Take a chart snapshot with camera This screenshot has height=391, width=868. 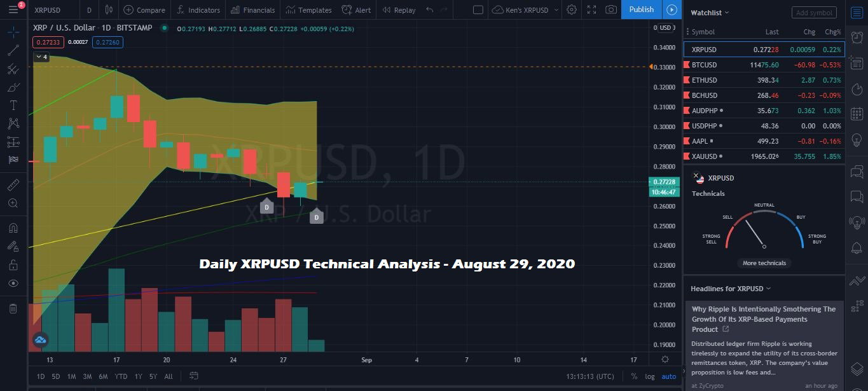(611, 10)
